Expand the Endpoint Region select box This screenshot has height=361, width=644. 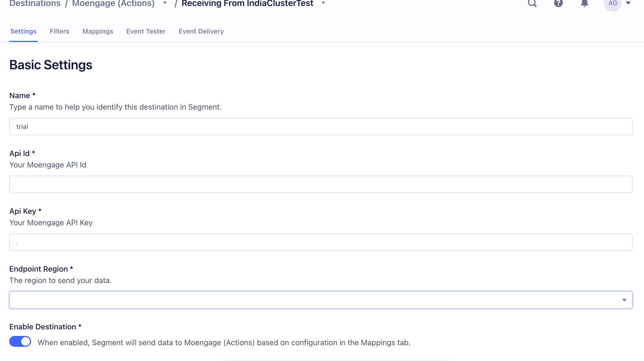[x=321, y=300]
